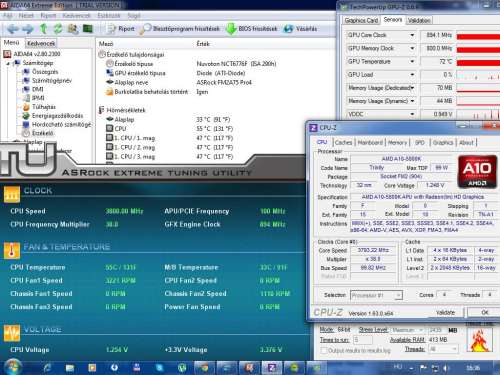Select the 1. CPU / 2. mag row
The width and height of the screenshot is (500, 375).
pos(169,147)
